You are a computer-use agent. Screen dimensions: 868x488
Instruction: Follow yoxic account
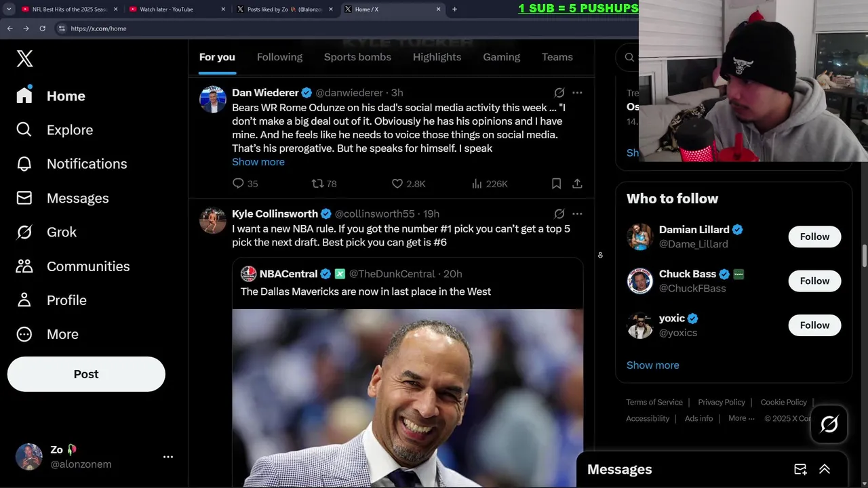tap(814, 325)
